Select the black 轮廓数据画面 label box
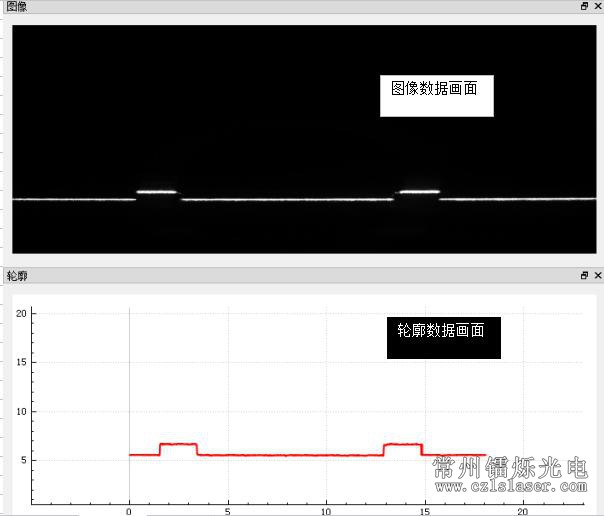 (x=443, y=337)
